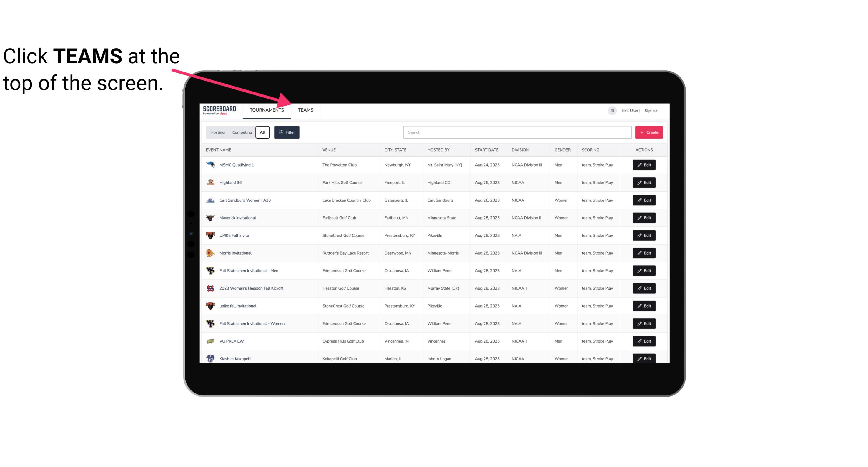Viewport: 868px width, 467px height.
Task: Click the START DATE column header
Action: click(x=487, y=149)
